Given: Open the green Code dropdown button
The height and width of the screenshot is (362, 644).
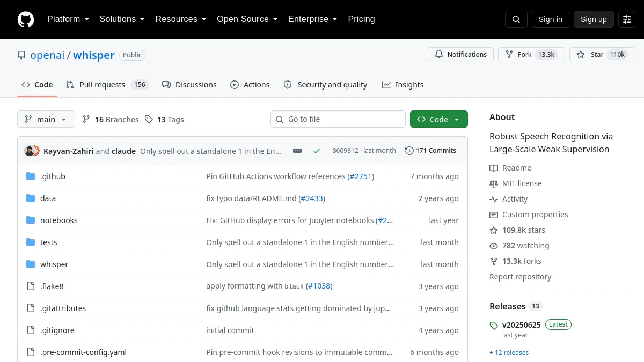Looking at the screenshot, I should (439, 119).
